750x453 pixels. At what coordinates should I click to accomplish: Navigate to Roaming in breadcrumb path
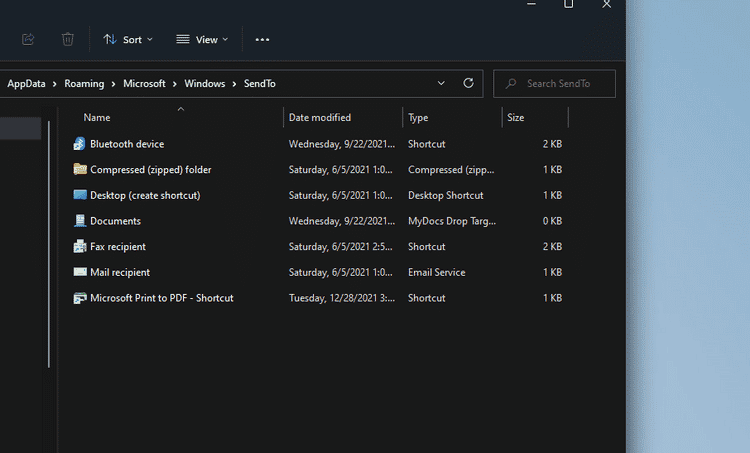[84, 84]
